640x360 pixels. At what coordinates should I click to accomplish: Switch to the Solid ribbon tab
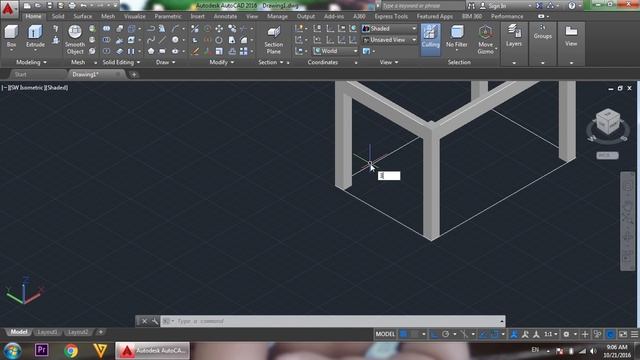click(58, 16)
